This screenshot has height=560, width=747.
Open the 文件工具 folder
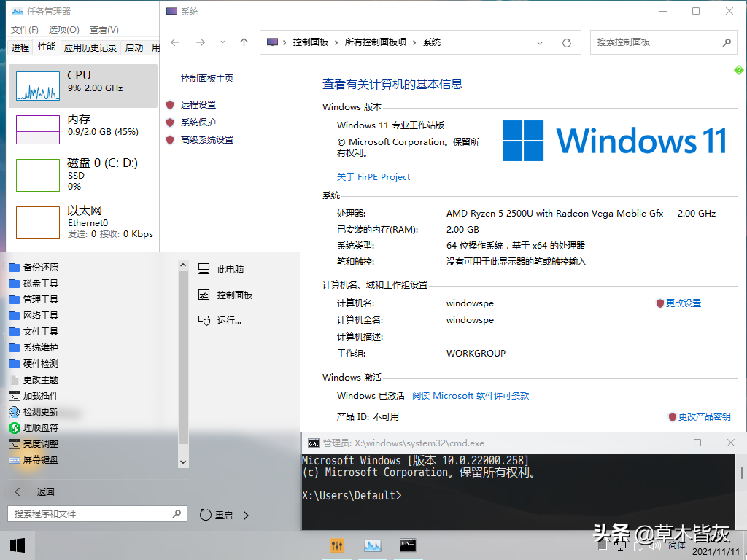point(34,332)
